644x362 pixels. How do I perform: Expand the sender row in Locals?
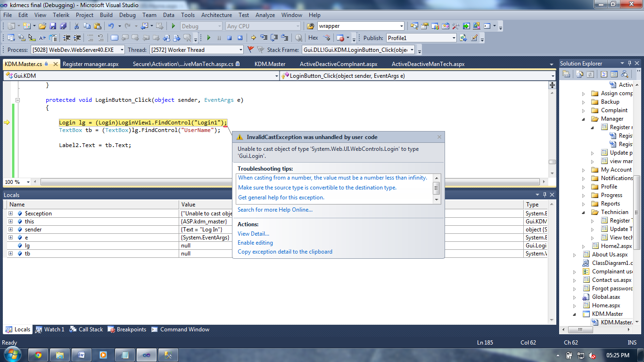click(10, 230)
